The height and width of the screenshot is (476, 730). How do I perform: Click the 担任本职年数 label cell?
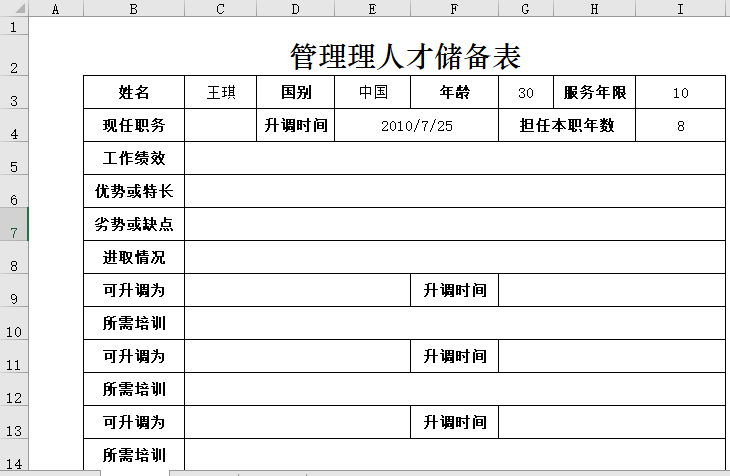pos(567,126)
